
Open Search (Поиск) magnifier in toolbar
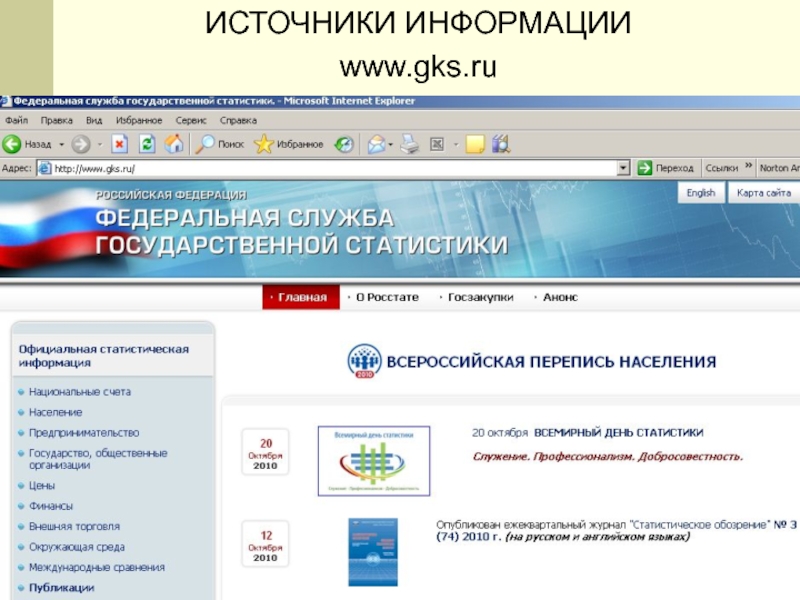point(218,144)
